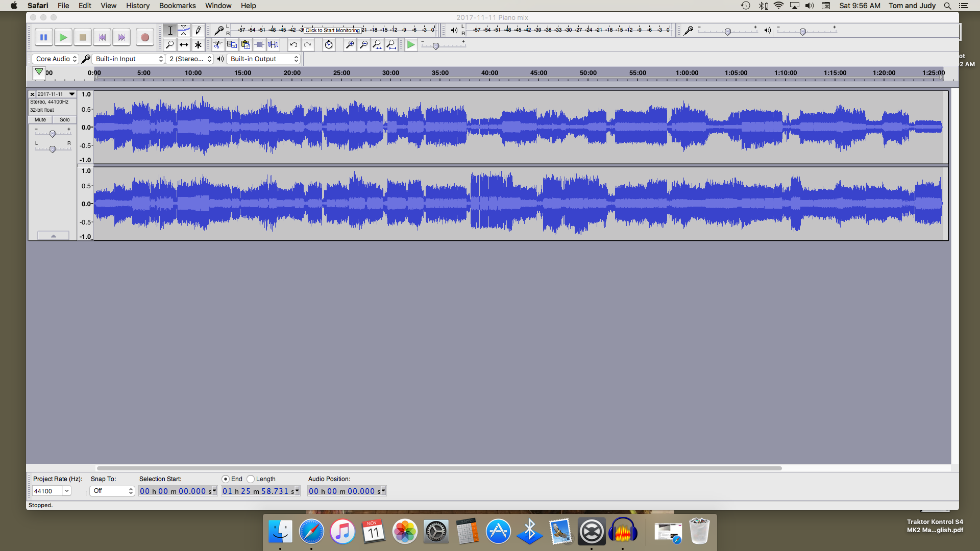Select the Time Shift tool

(184, 45)
